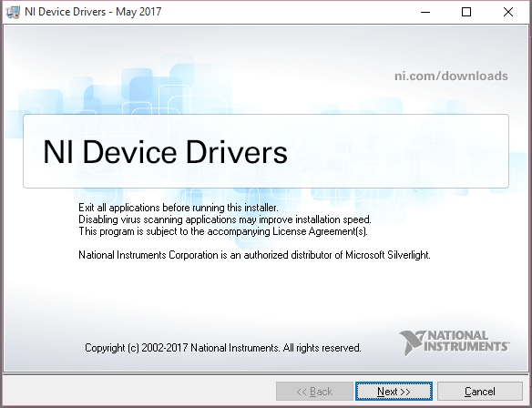Image resolution: width=532 pixels, height=408 pixels.
Task: Click "Exit all applications before running this installer."
Action: tap(179, 208)
